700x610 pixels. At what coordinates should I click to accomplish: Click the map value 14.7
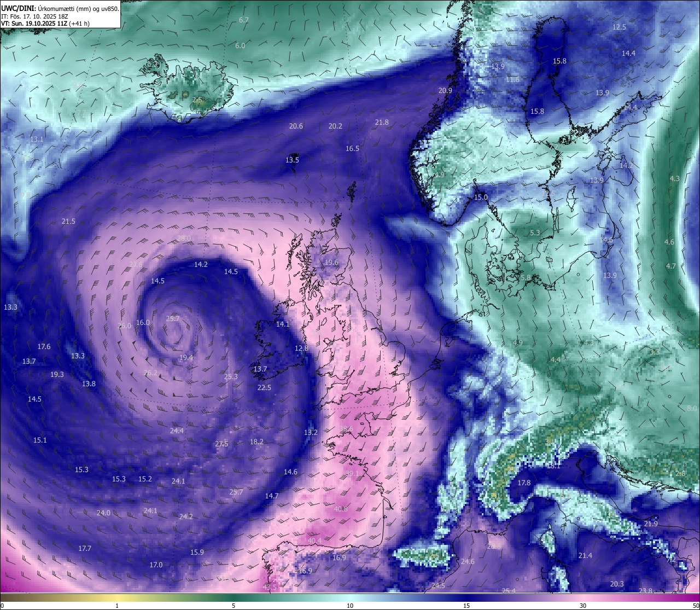tap(272, 496)
